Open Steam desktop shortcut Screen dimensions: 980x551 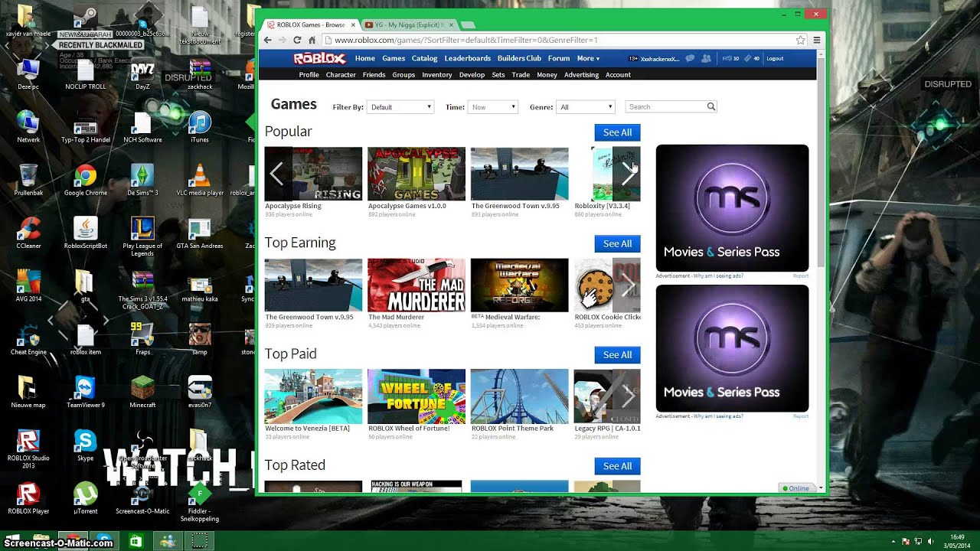[x=86, y=21]
